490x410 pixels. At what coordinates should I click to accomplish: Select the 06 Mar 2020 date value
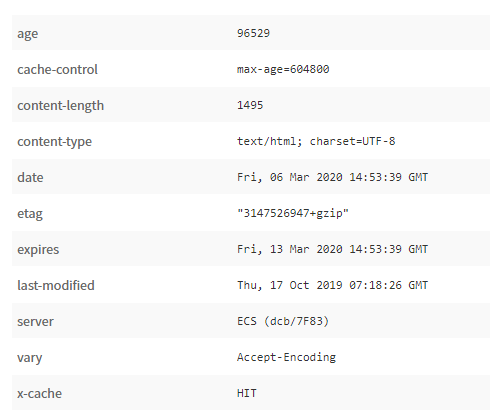332,177
